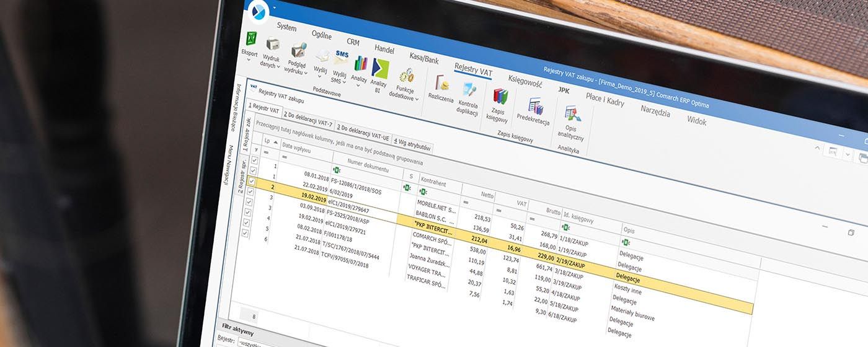Expand the Wyślij dropdown arrow

coord(325,77)
